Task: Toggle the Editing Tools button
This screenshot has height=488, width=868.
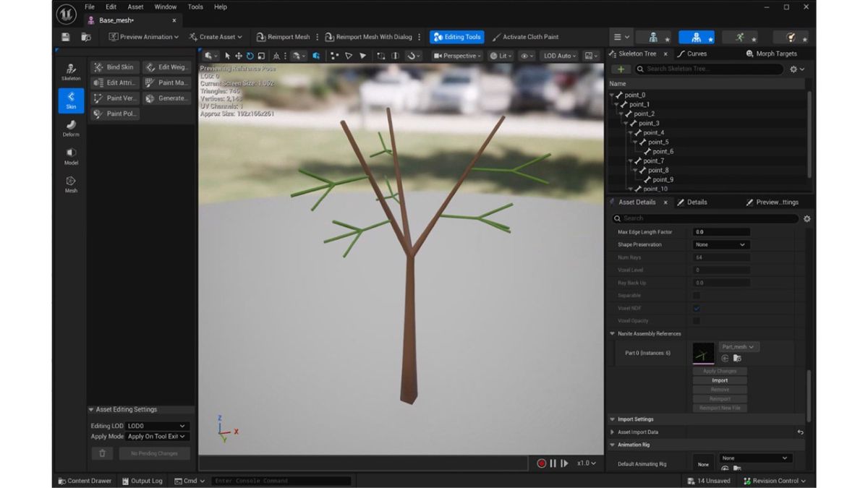Action: tap(458, 36)
